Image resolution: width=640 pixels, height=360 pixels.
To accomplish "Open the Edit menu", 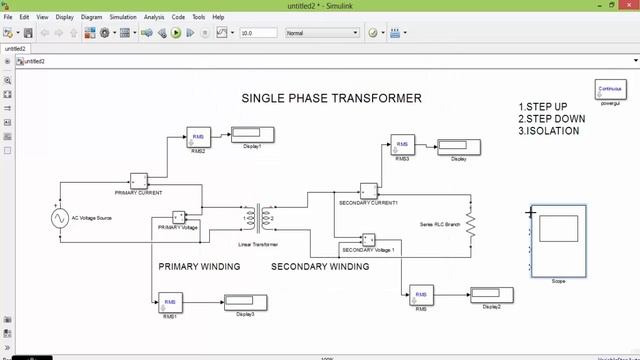I will click(24, 17).
